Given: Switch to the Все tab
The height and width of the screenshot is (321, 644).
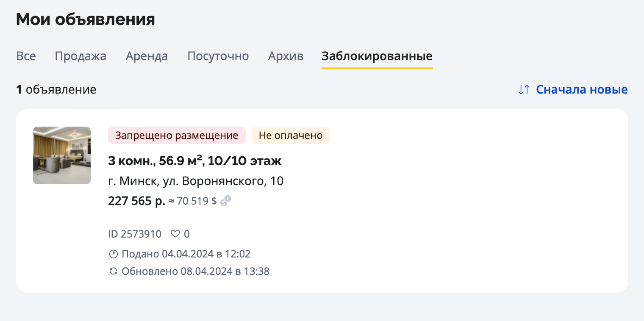Looking at the screenshot, I should (x=26, y=56).
